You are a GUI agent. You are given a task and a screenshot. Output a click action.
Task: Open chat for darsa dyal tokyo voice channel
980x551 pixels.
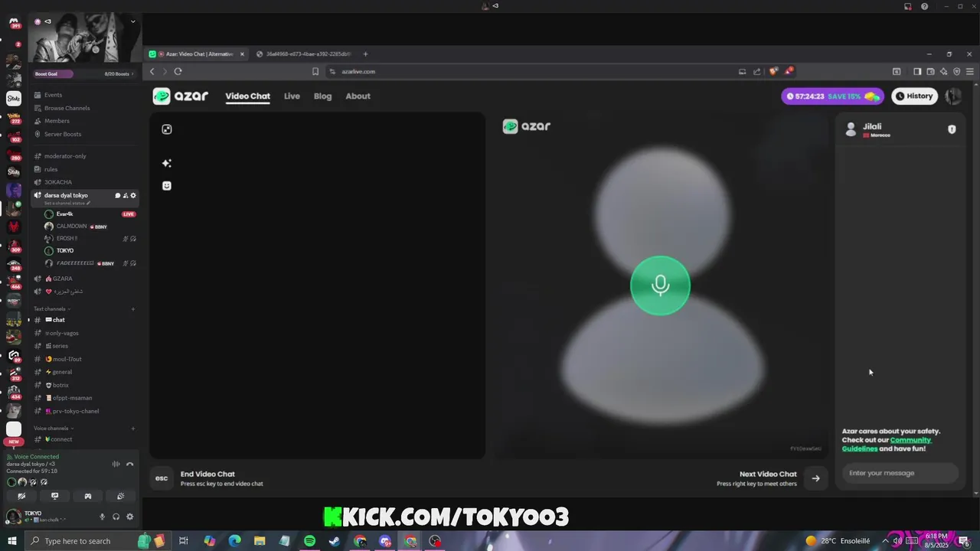(118, 195)
